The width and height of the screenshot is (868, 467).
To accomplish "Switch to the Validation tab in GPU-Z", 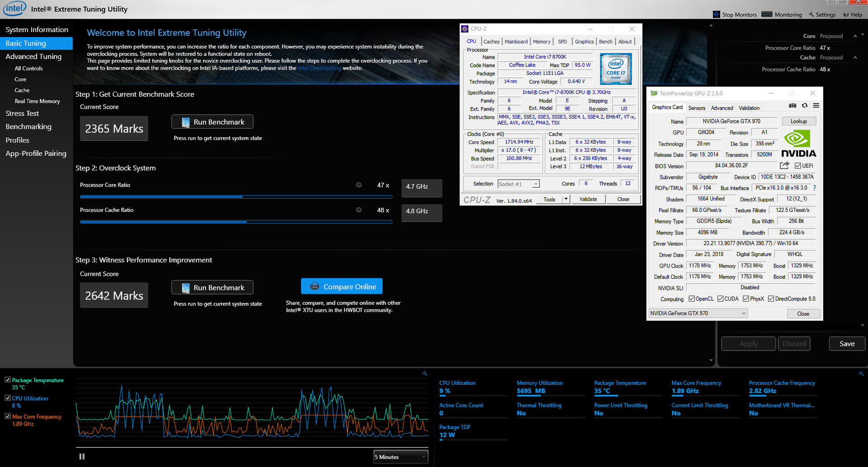I will coord(749,108).
